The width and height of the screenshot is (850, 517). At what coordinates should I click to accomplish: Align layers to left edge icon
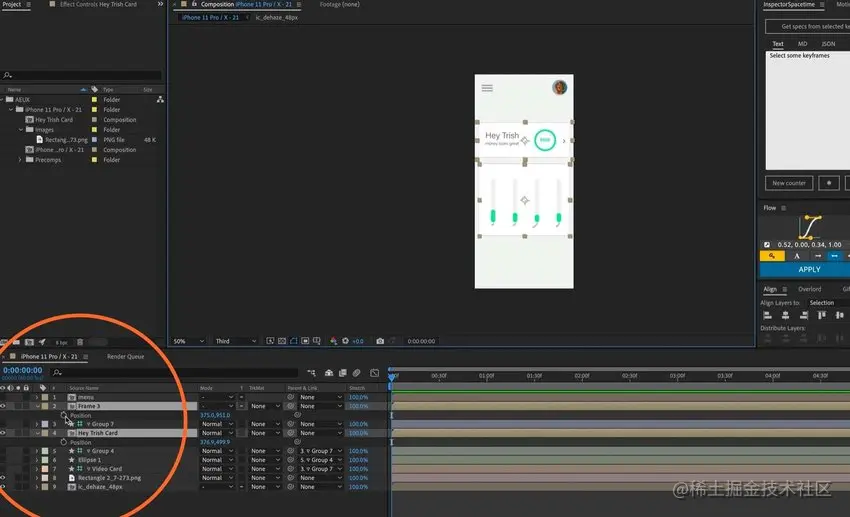tap(767, 315)
